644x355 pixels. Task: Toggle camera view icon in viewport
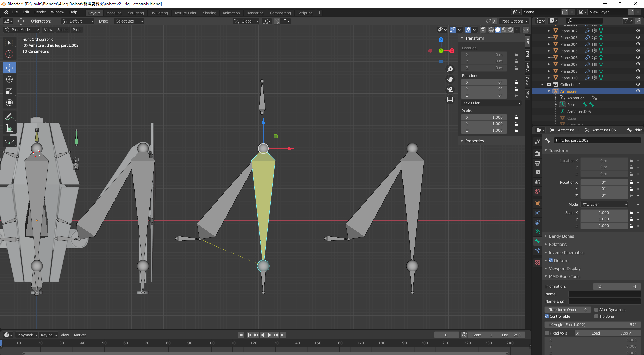pos(450,90)
